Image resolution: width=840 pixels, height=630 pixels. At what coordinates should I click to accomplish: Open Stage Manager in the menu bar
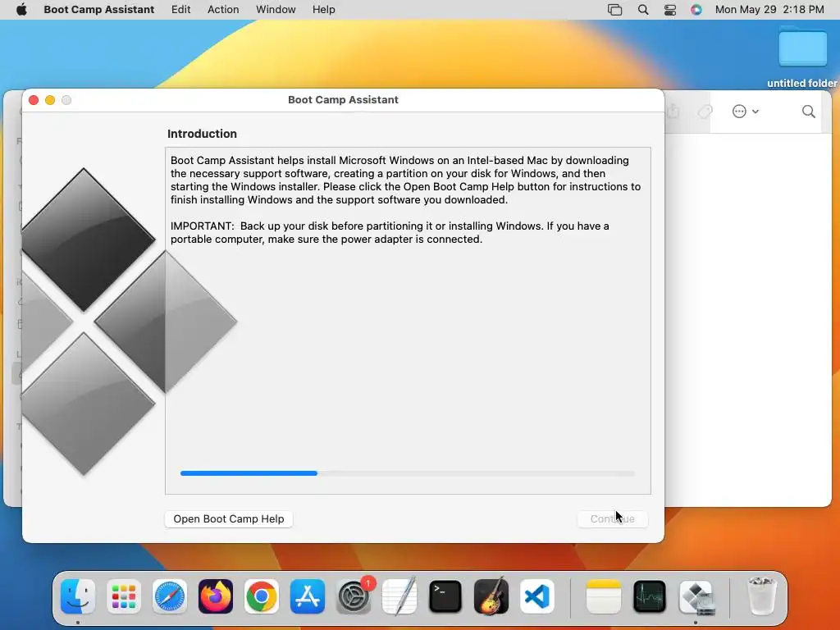coord(614,10)
